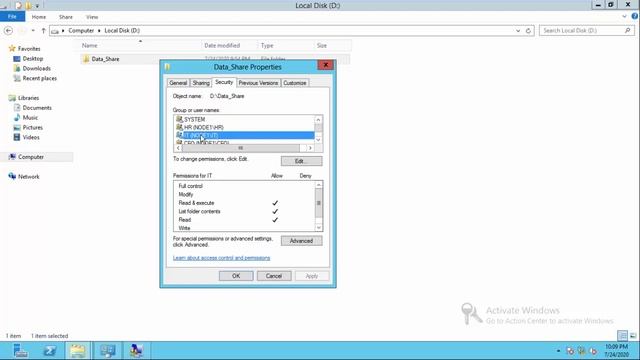Click the permissions list scrollbar thumb

pos(319,203)
